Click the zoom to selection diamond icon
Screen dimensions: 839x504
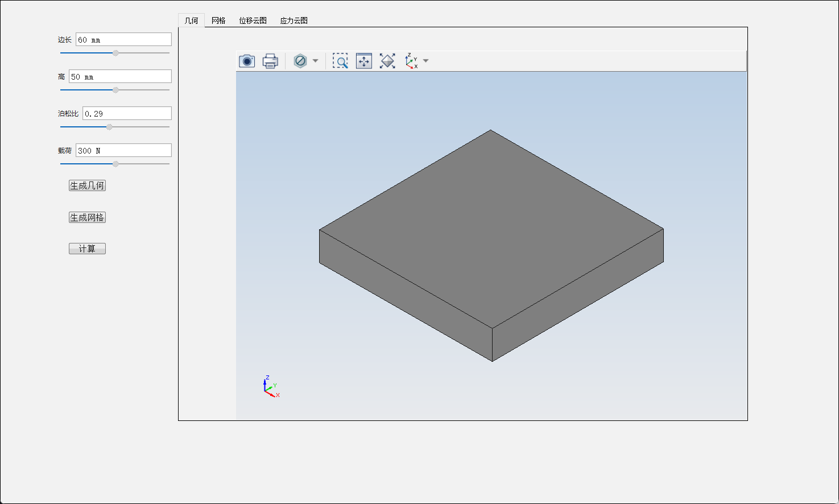387,61
